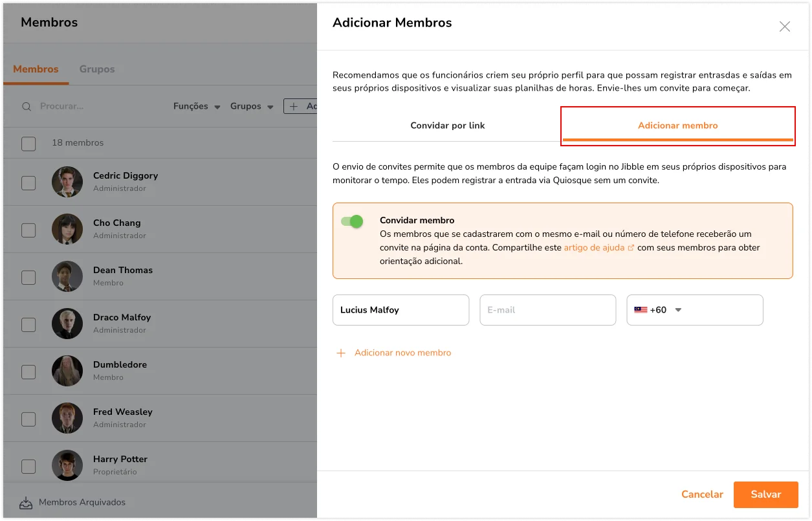
Task: Select the Dean Thomas checkbox
Action: tap(28, 277)
